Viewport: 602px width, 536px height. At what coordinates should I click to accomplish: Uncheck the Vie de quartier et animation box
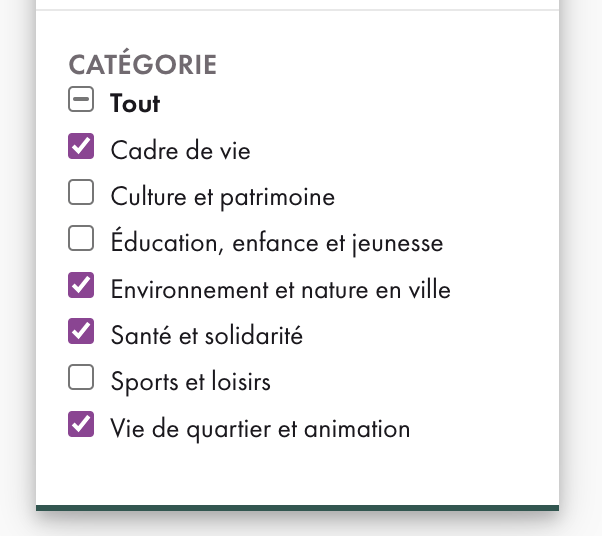81,425
